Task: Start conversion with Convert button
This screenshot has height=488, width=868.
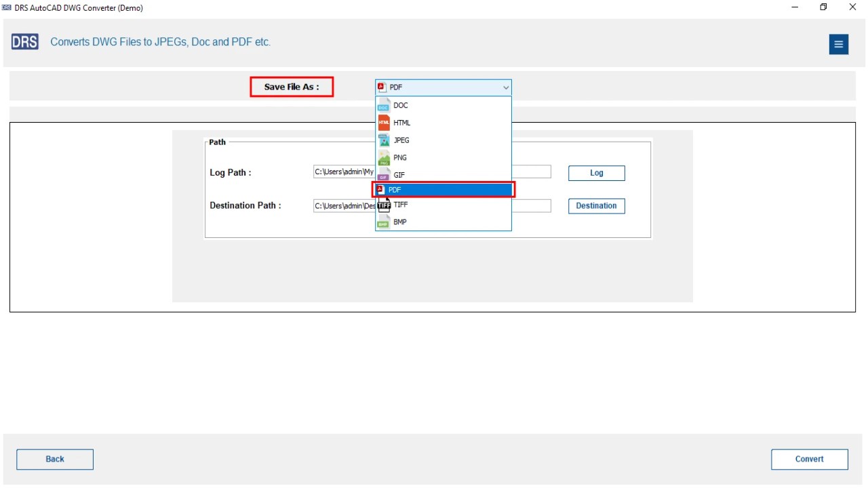Action: [x=810, y=460]
